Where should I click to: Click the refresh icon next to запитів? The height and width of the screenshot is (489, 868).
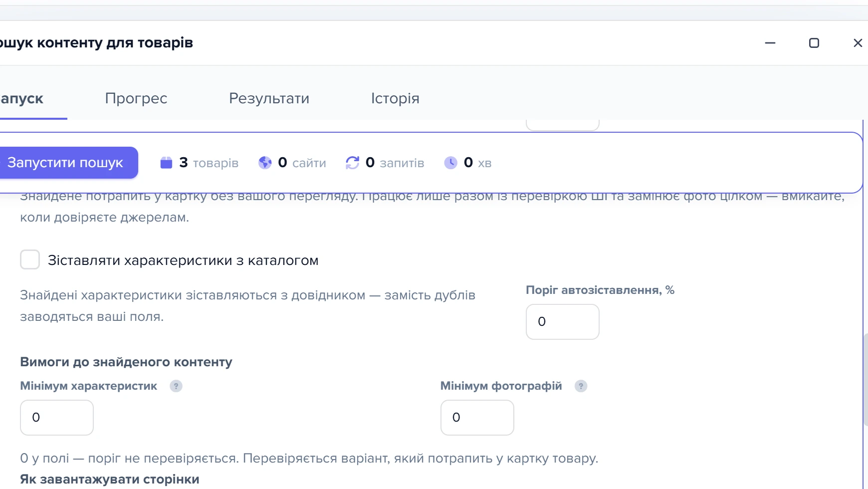click(352, 163)
